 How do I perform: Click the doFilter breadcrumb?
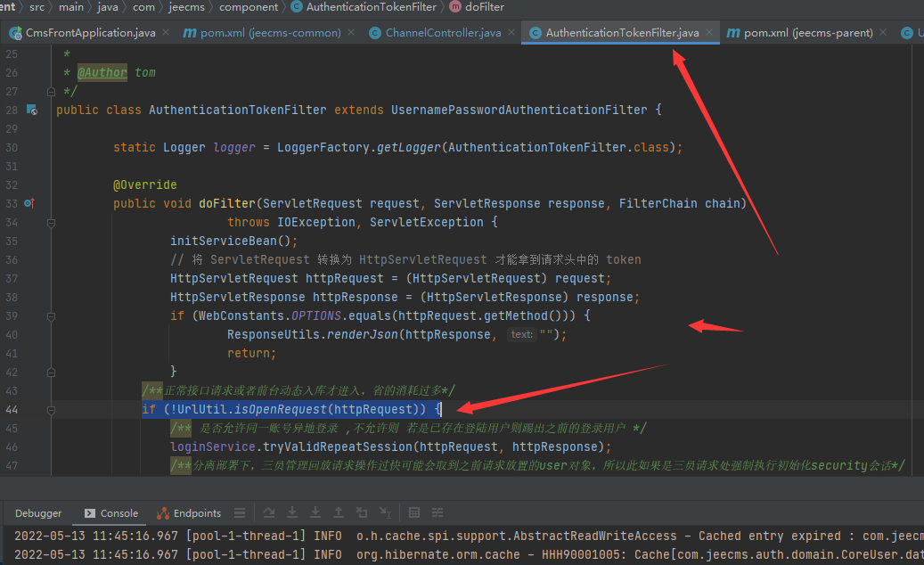[485, 7]
